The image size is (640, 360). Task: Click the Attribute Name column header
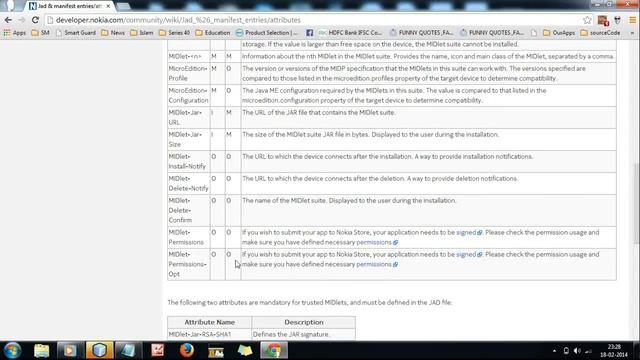coord(210,322)
